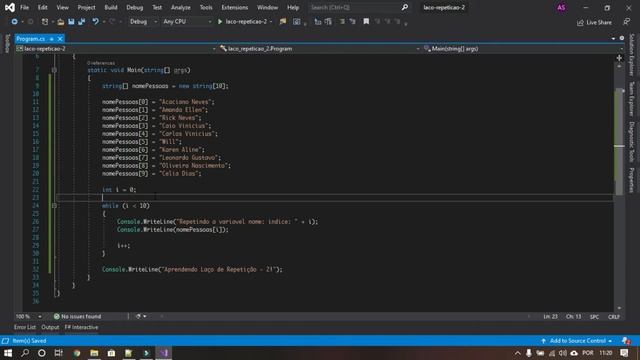This screenshot has height=360, width=640.
Task: Click the Uncomment Lines toolbar icon
Action: (x=352, y=22)
